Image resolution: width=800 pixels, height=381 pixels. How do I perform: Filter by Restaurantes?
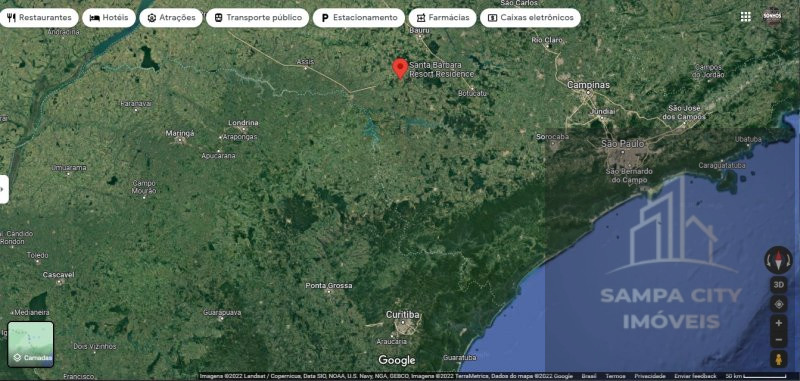(x=39, y=17)
